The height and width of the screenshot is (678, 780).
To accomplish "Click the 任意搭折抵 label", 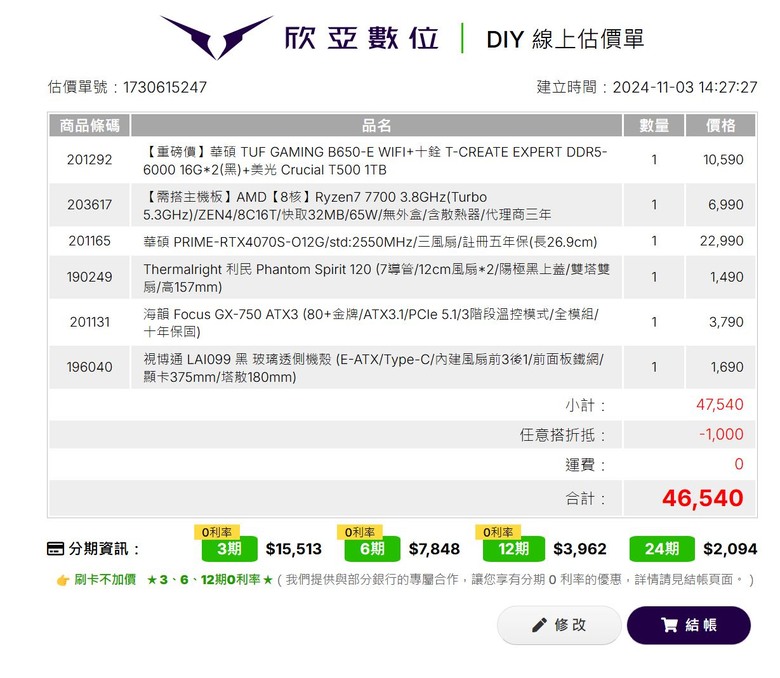I will 563,435.
